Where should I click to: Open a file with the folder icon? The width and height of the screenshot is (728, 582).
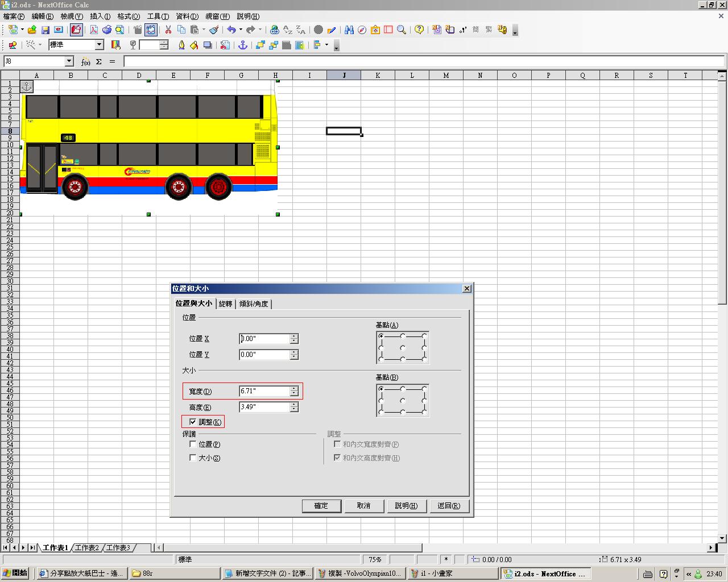tap(32, 30)
